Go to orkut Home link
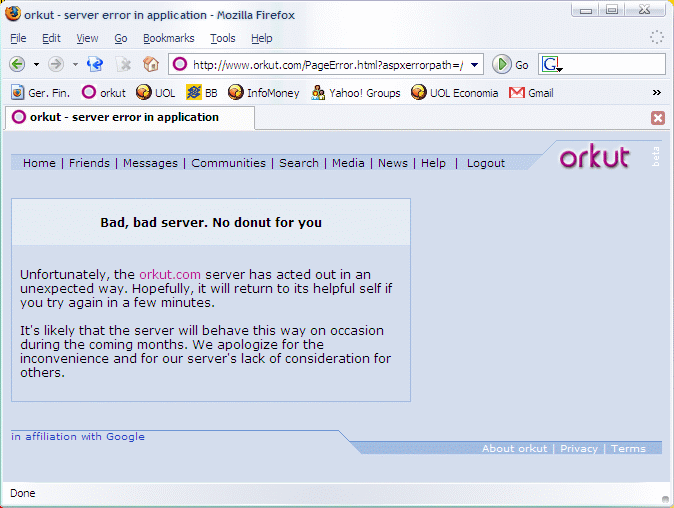Screen dimensions: 674x508 point(39,163)
